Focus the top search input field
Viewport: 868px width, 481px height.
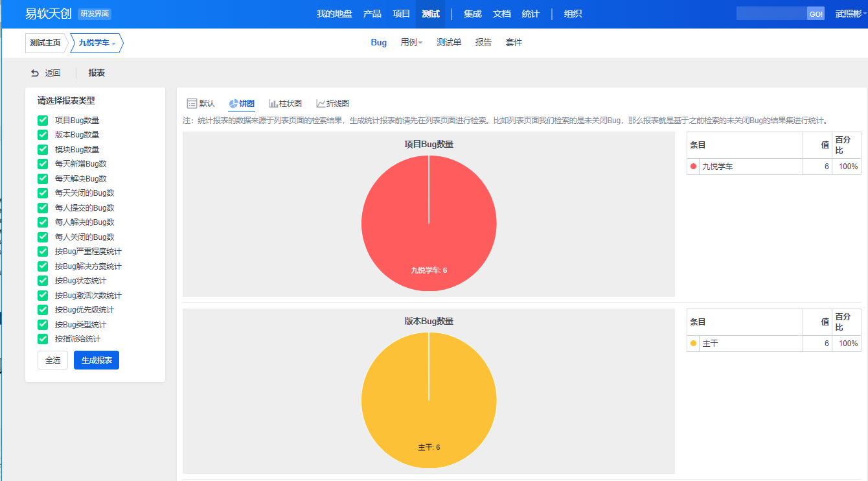771,14
